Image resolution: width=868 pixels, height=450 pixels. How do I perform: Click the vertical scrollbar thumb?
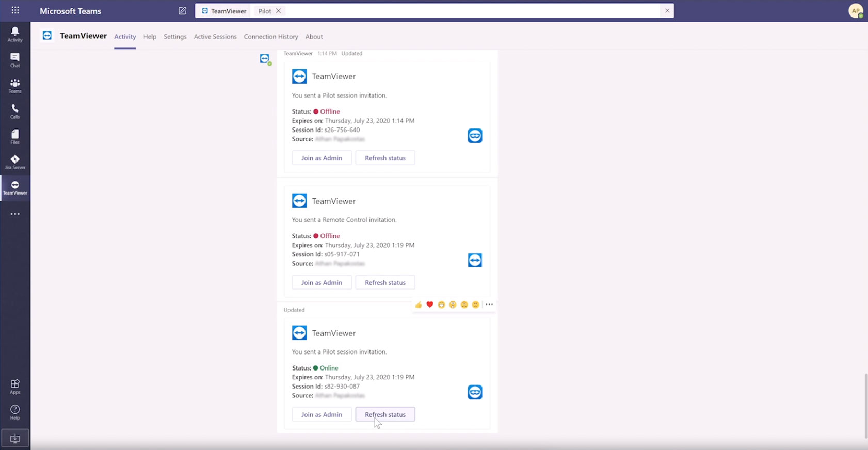point(865,406)
